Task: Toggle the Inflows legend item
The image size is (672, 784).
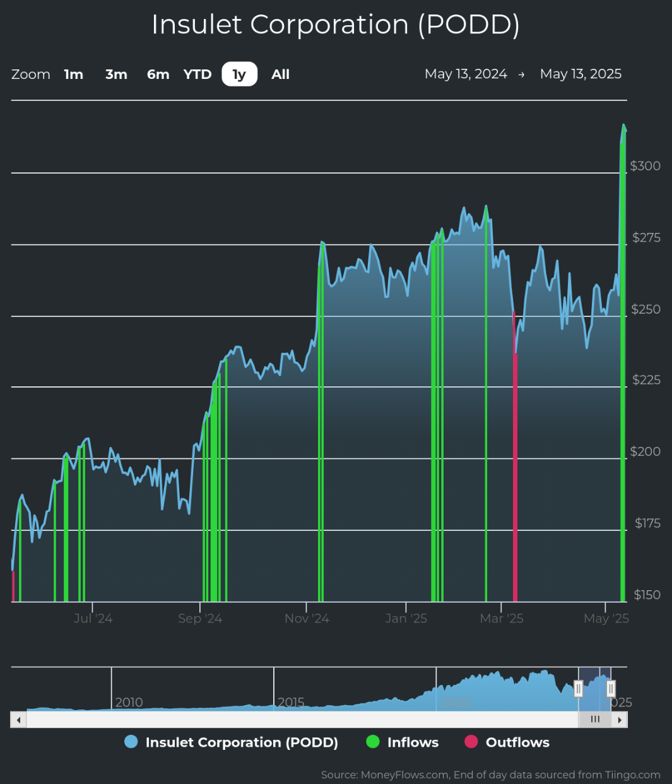Action: click(x=403, y=742)
